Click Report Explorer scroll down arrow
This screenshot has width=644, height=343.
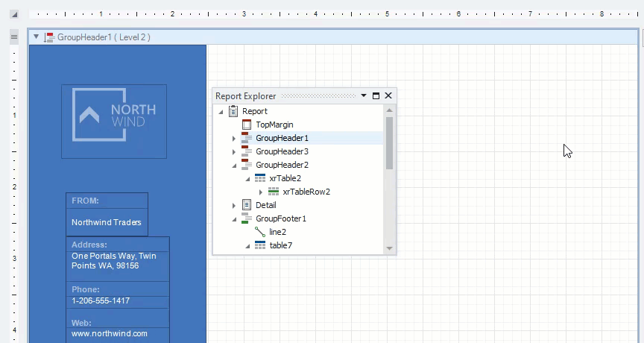tap(389, 248)
